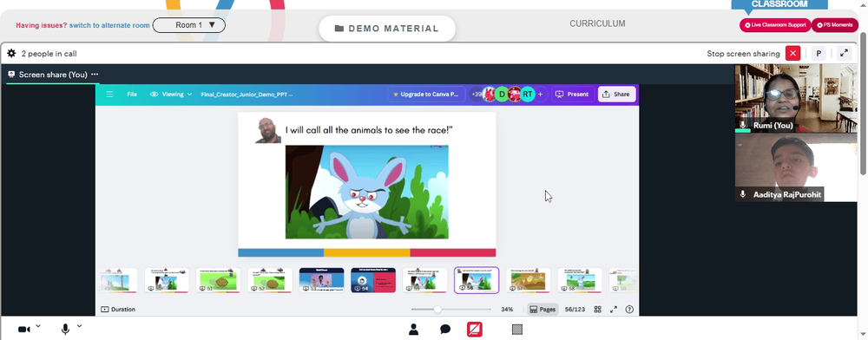Open Canva help question mark icon
The image size is (868, 340).
coord(628,310)
